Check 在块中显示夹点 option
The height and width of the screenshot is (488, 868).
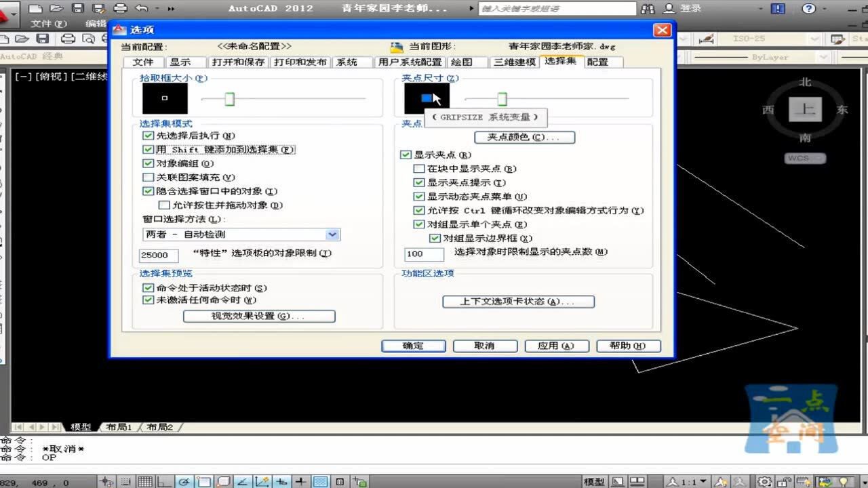[x=419, y=168]
